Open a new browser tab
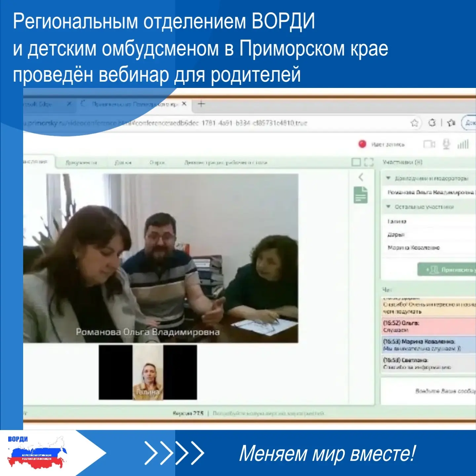Screen dimensions: 476x476 (x=201, y=104)
